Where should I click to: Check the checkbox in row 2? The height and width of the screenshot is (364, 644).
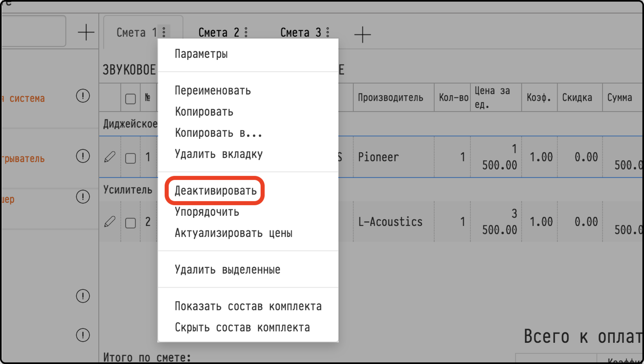click(x=131, y=223)
